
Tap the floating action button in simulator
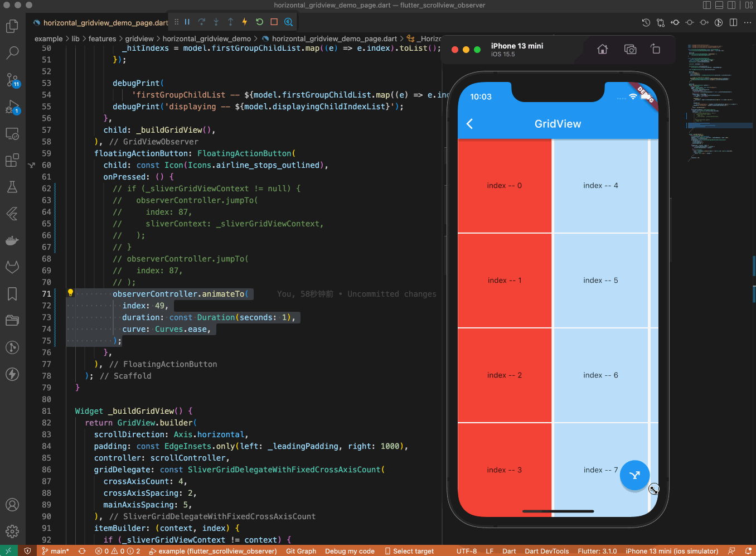[634, 475]
